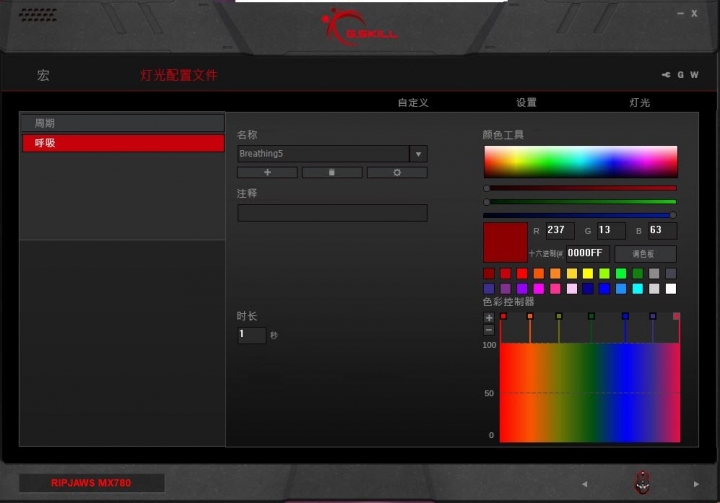Viewport: 720px width, 503px height.
Task: Click inside the brightness gradient graph
Action: (x=590, y=393)
